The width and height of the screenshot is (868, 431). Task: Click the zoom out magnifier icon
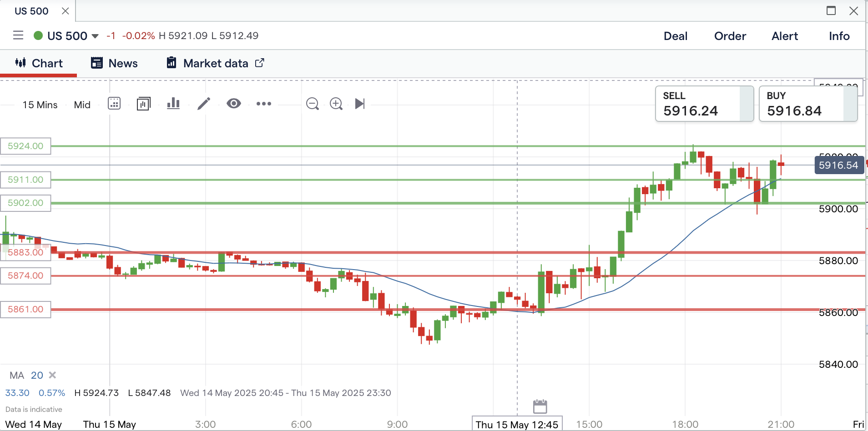point(312,104)
